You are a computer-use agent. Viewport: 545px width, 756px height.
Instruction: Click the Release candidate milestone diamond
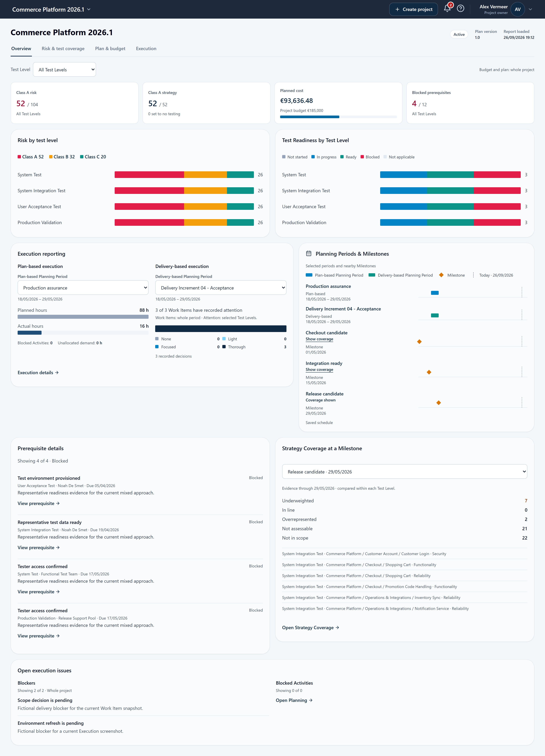pyautogui.click(x=439, y=403)
